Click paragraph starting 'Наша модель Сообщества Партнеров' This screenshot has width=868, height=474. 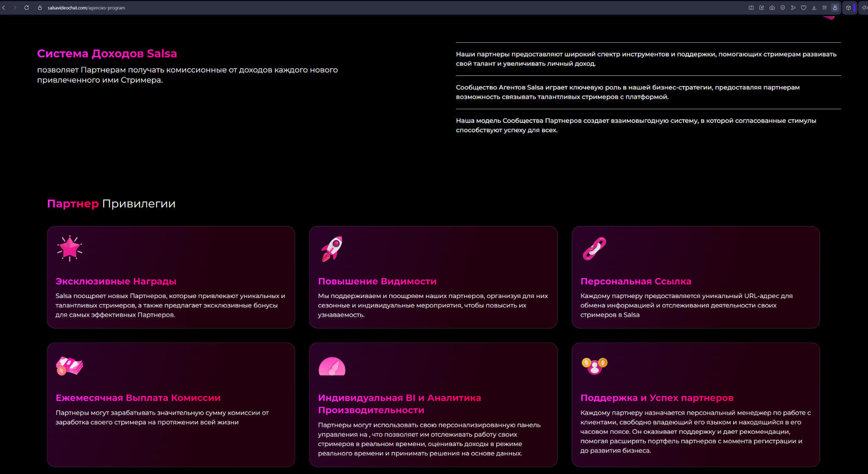click(x=636, y=125)
